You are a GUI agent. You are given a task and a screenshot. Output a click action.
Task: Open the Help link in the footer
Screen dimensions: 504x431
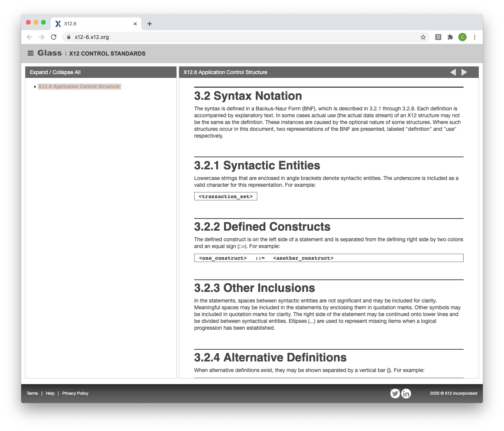coord(50,393)
